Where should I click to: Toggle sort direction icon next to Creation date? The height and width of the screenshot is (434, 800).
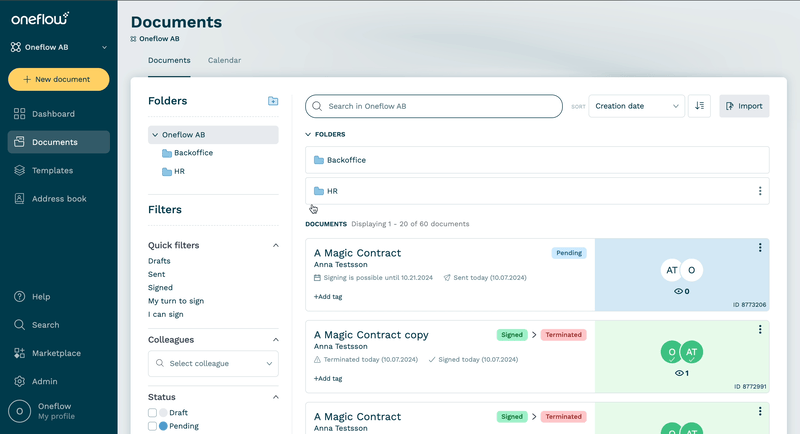(x=699, y=106)
